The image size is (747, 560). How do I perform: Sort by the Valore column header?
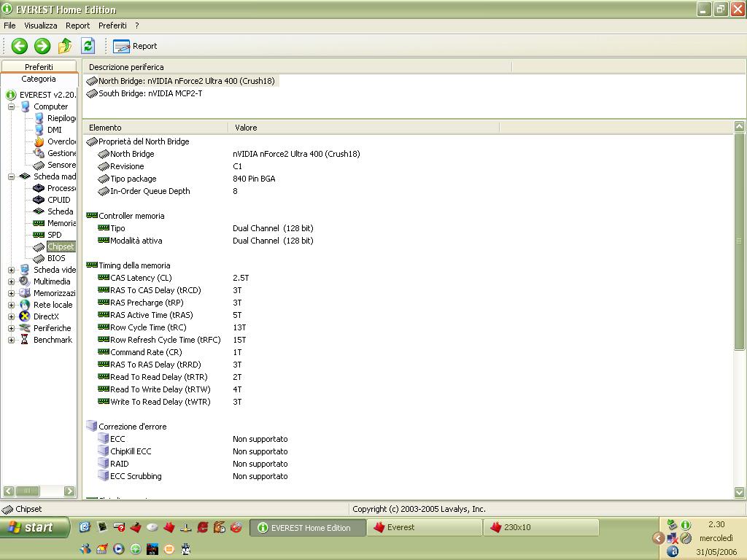[x=364, y=128]
